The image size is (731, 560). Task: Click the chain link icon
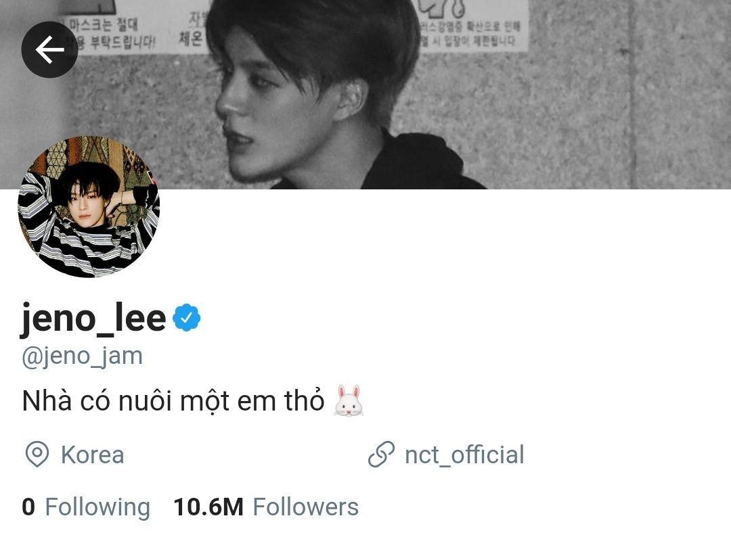click(x=381, y=454)
